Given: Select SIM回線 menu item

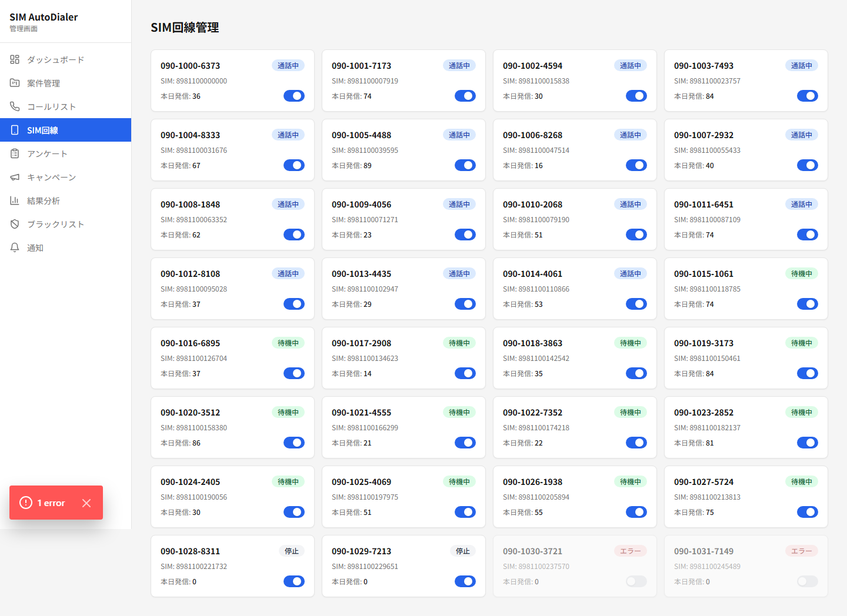Looking at the screenshot, I should click(65, 130).
